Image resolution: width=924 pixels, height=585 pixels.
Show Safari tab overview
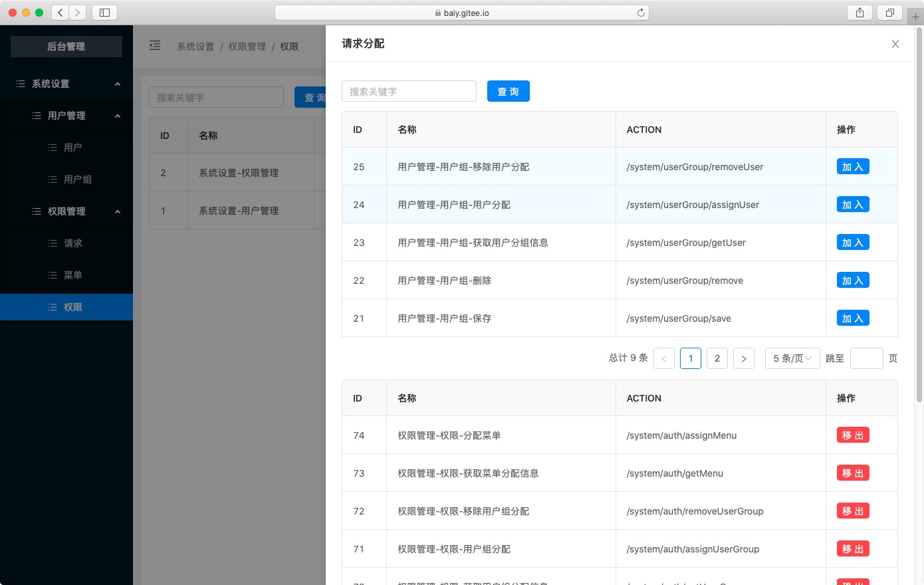point(889,13)
